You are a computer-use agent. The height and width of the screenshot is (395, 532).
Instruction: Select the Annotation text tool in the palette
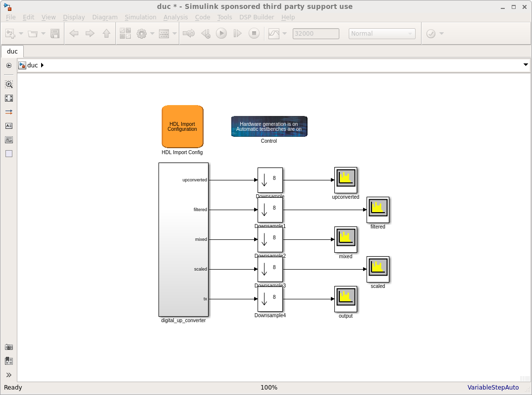tap(9, 126)
